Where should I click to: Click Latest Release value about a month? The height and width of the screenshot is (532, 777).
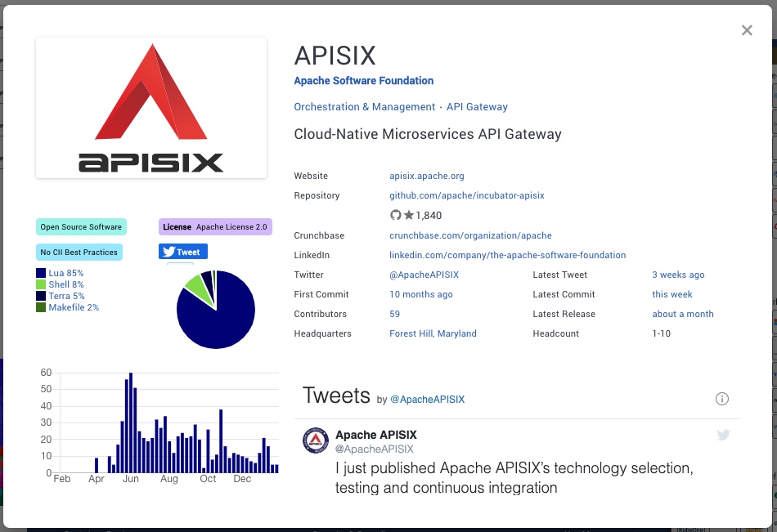coord(683,314)
